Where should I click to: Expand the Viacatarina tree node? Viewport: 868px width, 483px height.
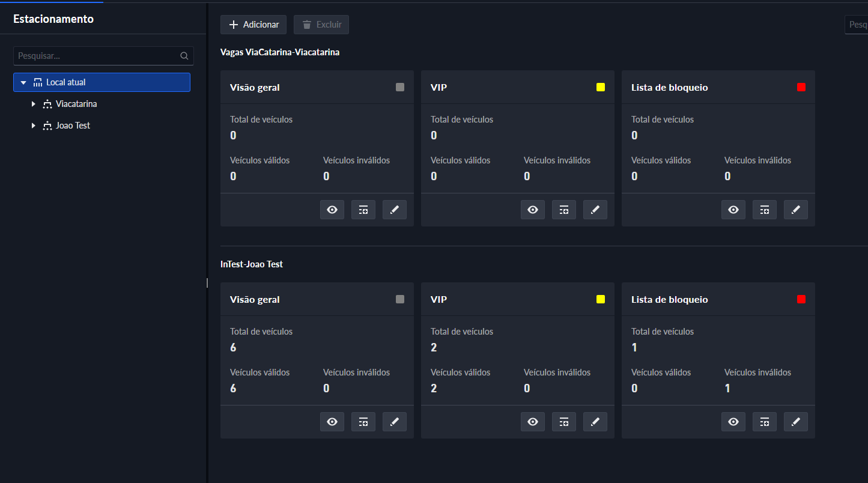(34, 104)
